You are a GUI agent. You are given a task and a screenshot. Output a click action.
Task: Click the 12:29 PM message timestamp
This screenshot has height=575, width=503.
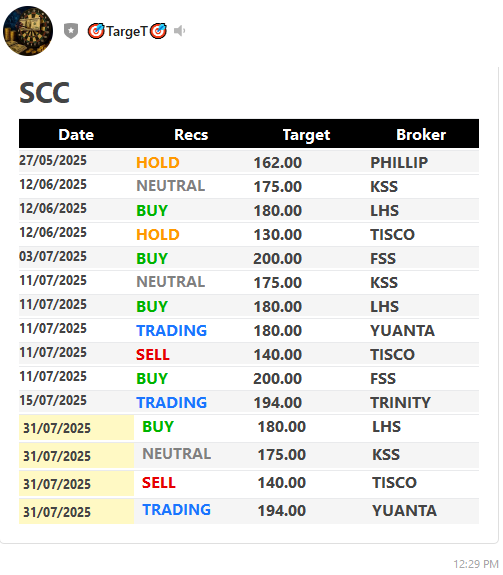point(476,564)
